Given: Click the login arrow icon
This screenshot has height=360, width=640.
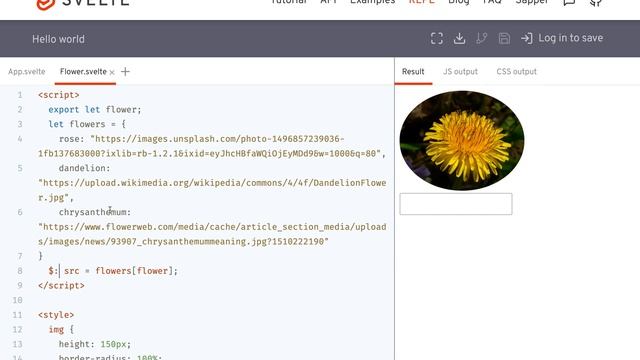Looking at the screenshot, I should coord(527,38).
